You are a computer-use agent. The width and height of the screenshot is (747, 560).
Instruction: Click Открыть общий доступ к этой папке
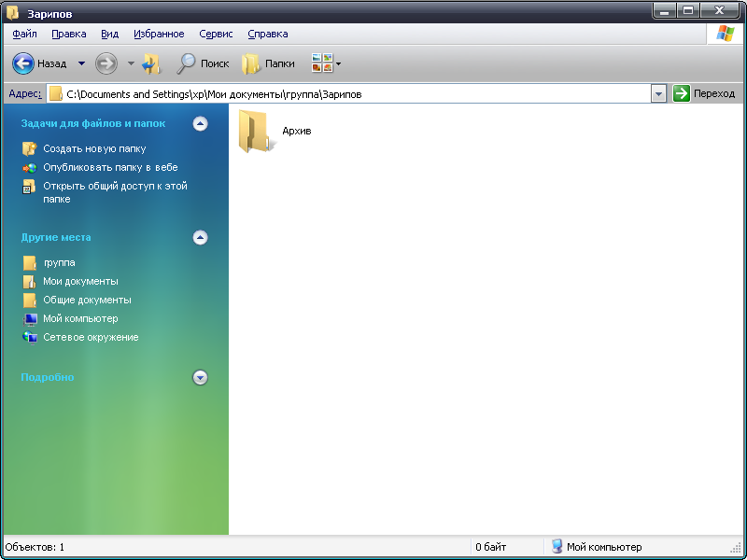click(115, 192)
